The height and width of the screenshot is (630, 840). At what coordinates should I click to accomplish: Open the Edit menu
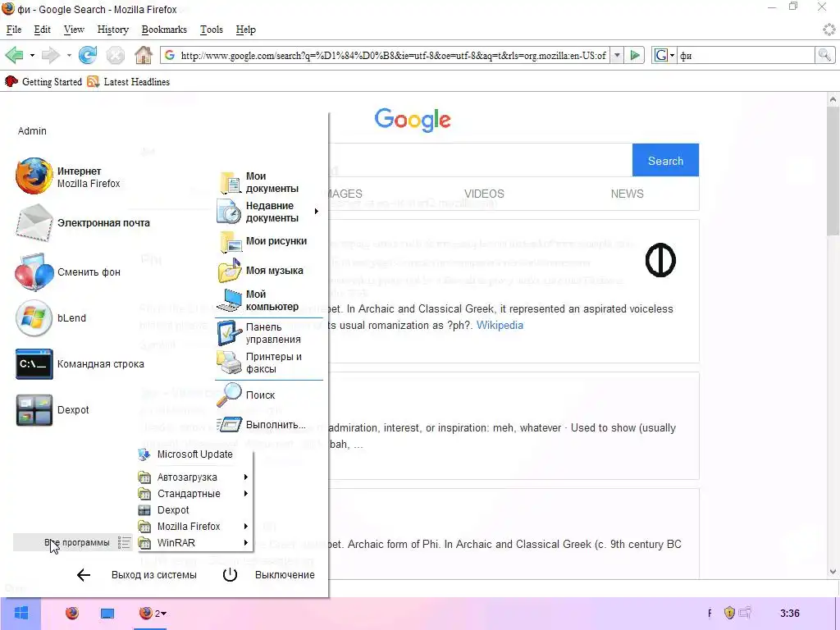(x=43, y=30)
